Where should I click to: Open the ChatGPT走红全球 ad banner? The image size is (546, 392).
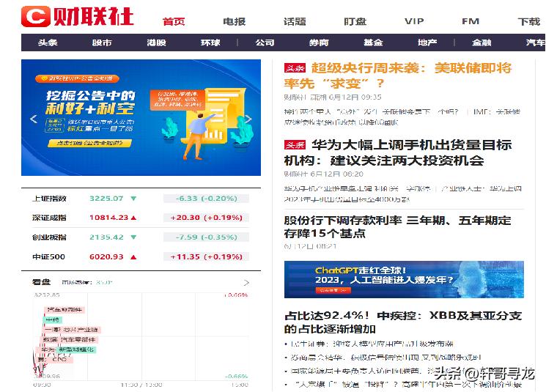tap(404, 279)
